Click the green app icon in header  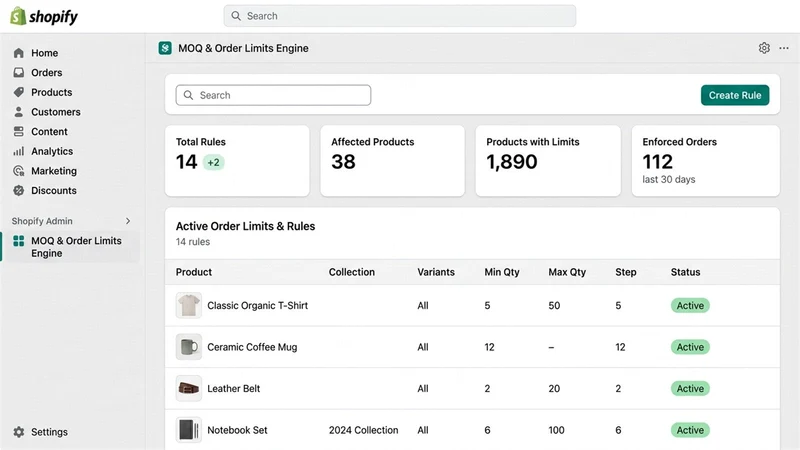point(165,48)
